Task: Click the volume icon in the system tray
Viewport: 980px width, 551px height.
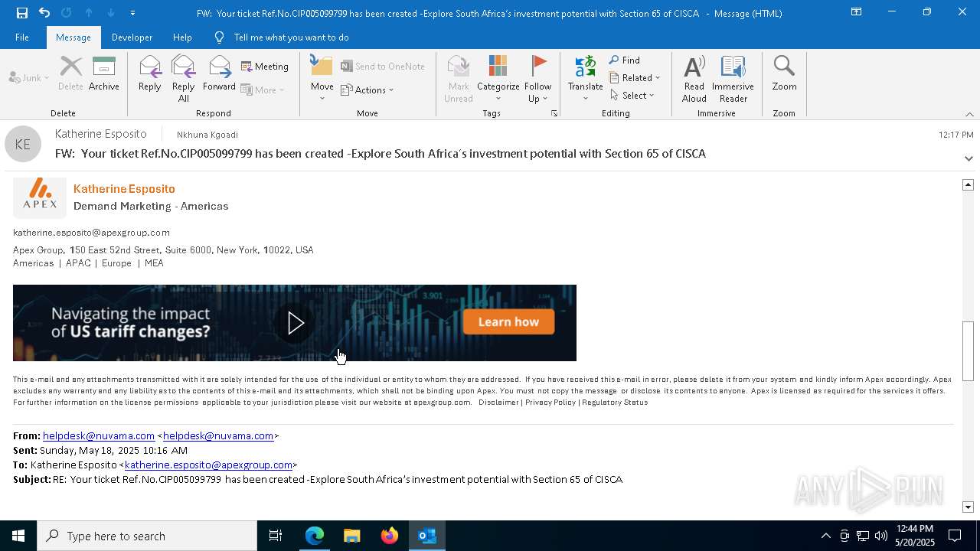Action: [880, 536]
